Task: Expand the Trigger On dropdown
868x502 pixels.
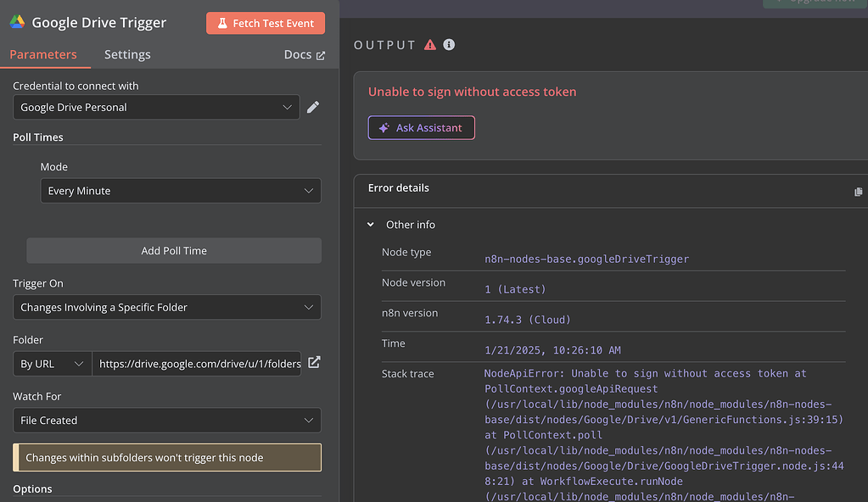Action: [x=166, y=307]
